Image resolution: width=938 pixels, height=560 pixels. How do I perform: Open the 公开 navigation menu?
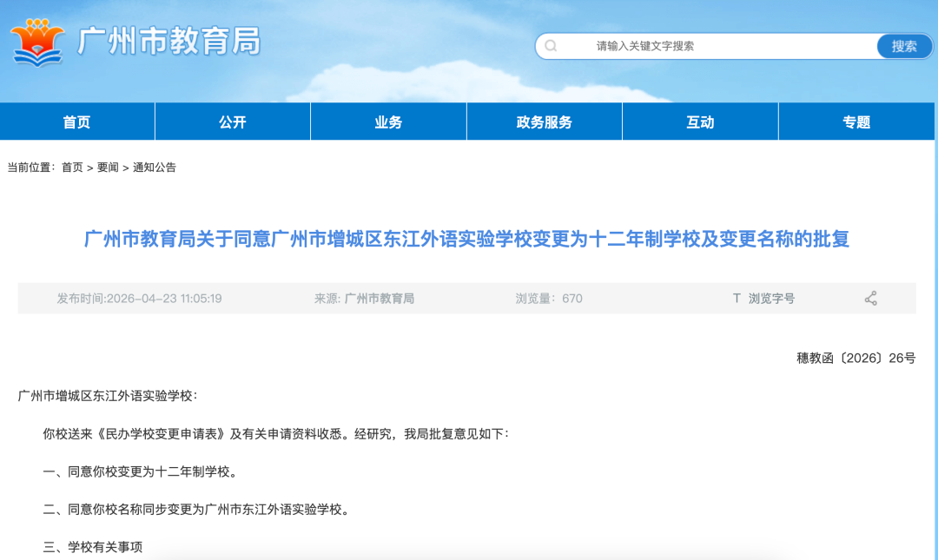[233, 122]
